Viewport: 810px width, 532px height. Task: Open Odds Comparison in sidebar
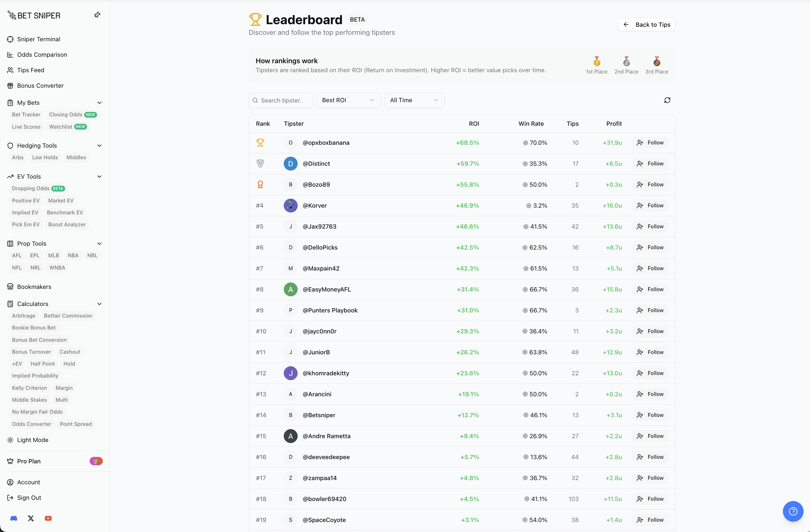click(42, 54)
